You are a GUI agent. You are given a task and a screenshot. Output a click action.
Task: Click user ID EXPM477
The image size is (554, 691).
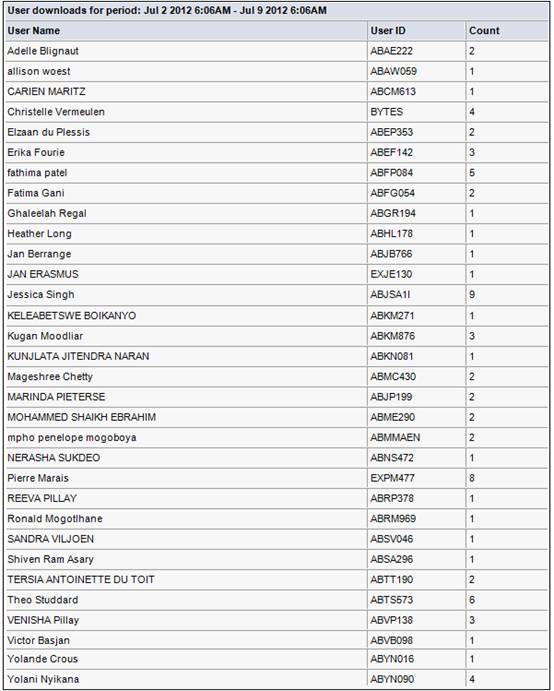click(x=392, y=478)
